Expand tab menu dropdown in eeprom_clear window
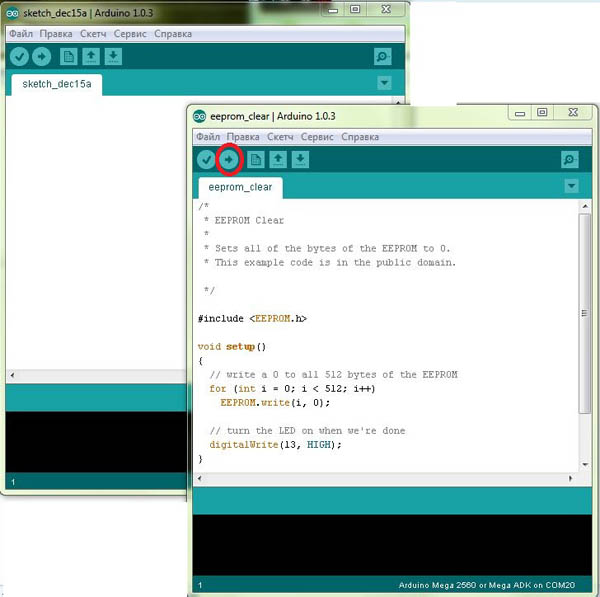 tap(571, 186)
